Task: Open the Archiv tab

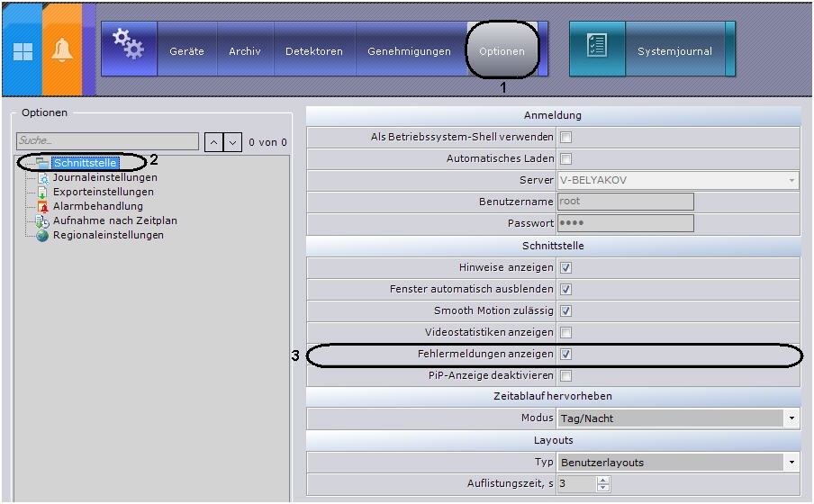Action: (x=245, y=51)
